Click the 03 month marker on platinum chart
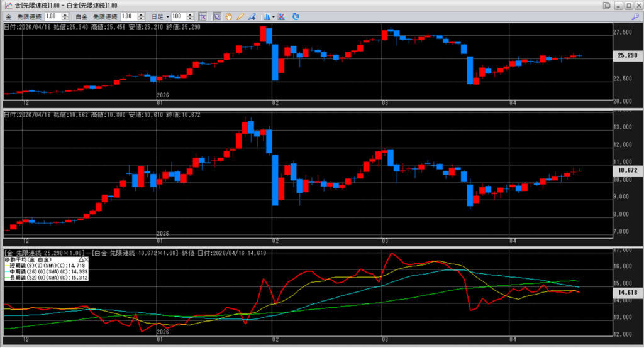This screenshot has height=348, width=644. point(384,241)
